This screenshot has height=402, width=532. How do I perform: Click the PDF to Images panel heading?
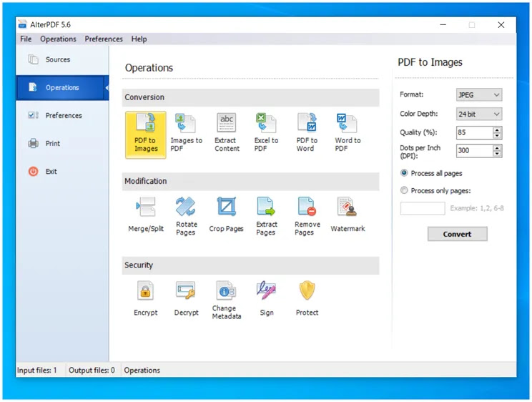(x=430, y=62)
